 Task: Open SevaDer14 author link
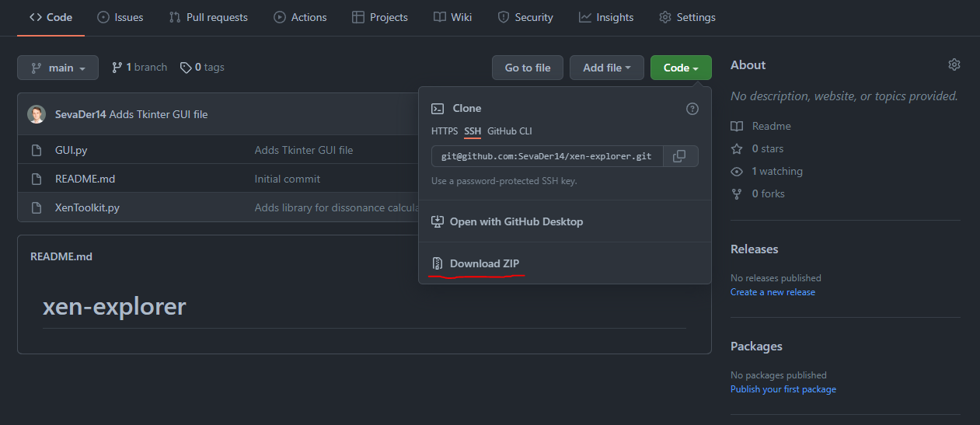tap(80, 114)
